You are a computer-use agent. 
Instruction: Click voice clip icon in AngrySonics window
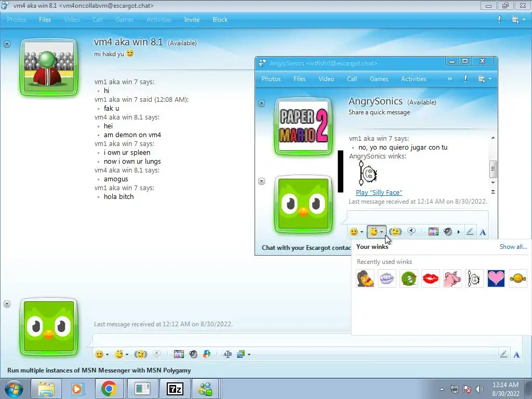[411, 232]
